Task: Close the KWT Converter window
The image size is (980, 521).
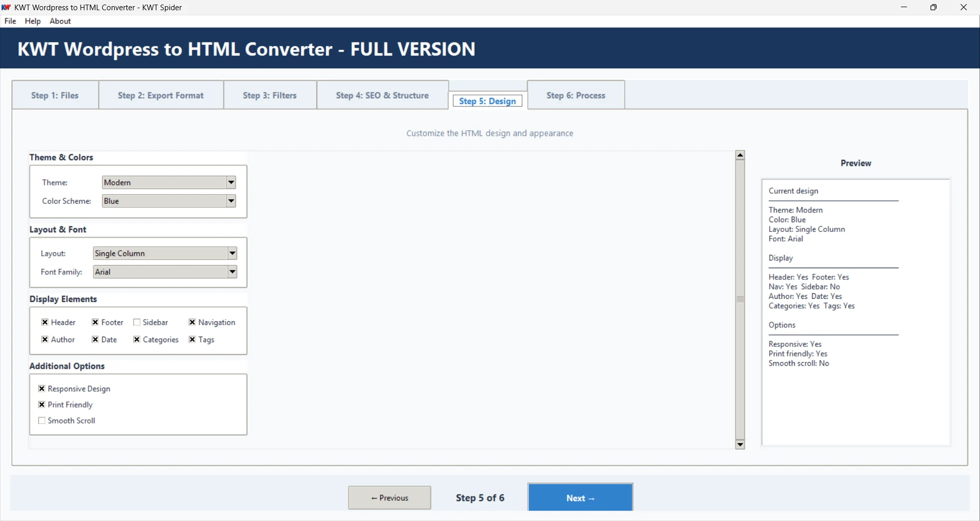Action: coord(964,7)
